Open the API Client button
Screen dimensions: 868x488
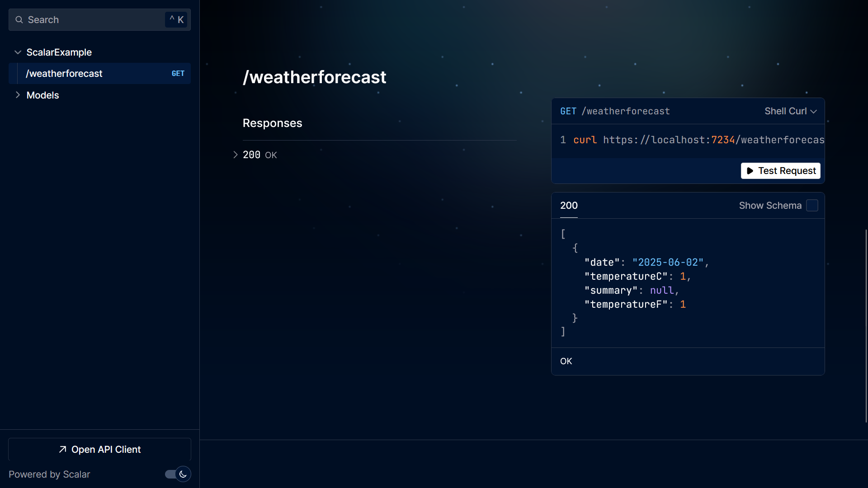pos(99,450)
